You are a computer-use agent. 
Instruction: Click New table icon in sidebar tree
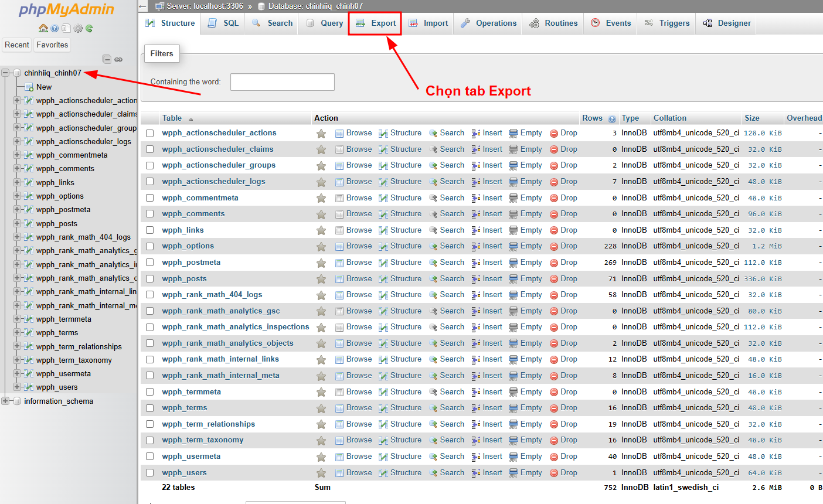29,87
